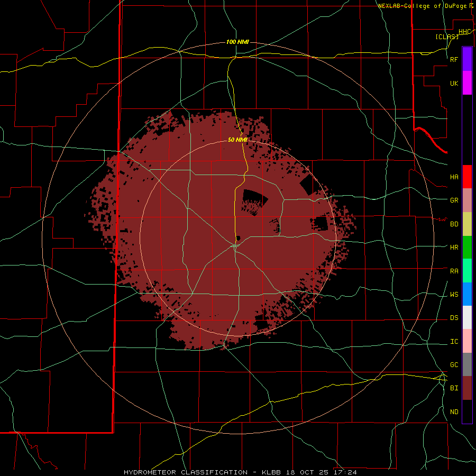The width and height of the screenshot is (476, 476).
Task: Click the "KLBB" radar site identifier
Action: tap(271, 472)
